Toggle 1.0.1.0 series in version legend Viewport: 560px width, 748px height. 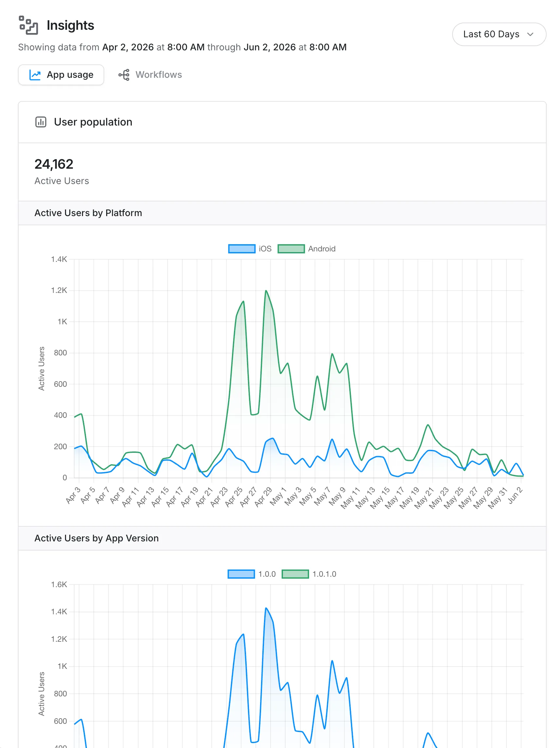tap(309, 573)
